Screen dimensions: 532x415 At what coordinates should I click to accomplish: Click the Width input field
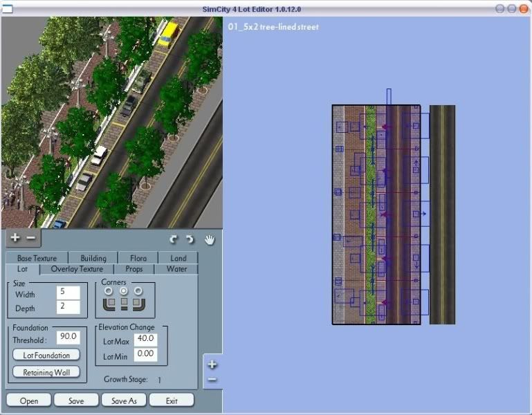(x=68, y=293)
